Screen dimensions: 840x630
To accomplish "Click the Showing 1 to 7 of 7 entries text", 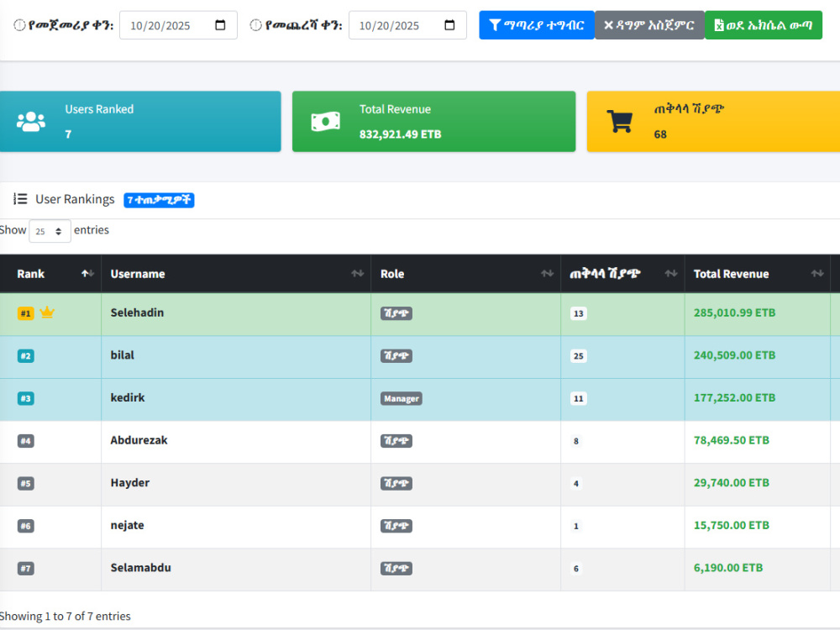I will pyautogui.click(x=66, y=616).
